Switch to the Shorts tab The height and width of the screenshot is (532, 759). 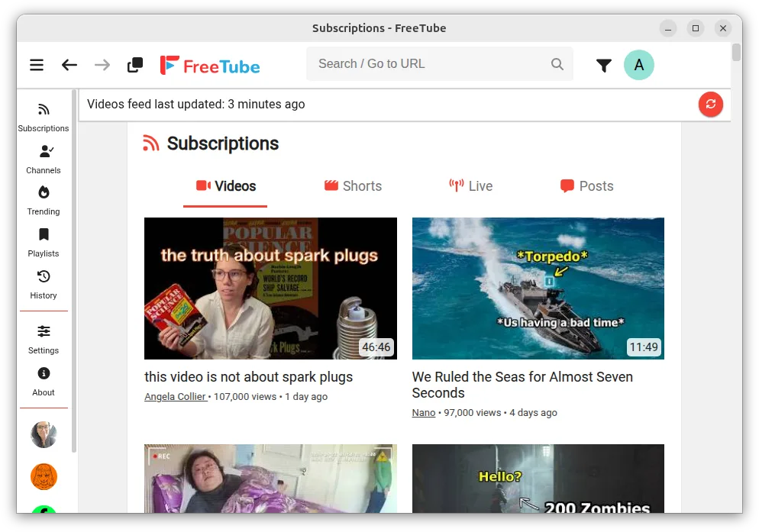click(x=353, y=186)
